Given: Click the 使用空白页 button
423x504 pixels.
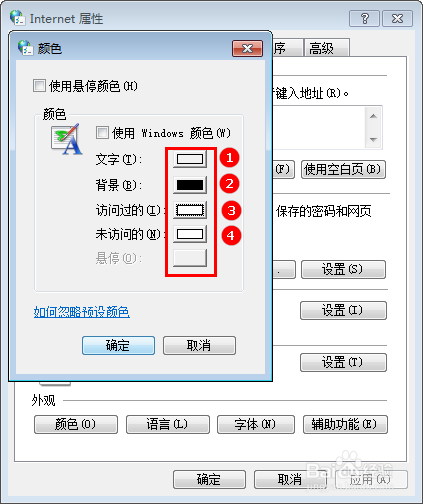Looking at the screenshot, I should click(x=343, y=170).
